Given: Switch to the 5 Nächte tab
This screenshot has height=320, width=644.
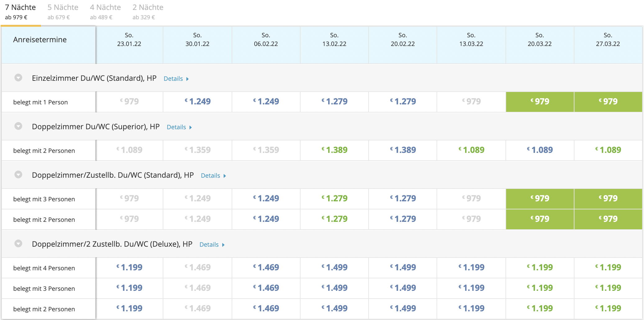Looking at the screenshot, I should point(63,12).
